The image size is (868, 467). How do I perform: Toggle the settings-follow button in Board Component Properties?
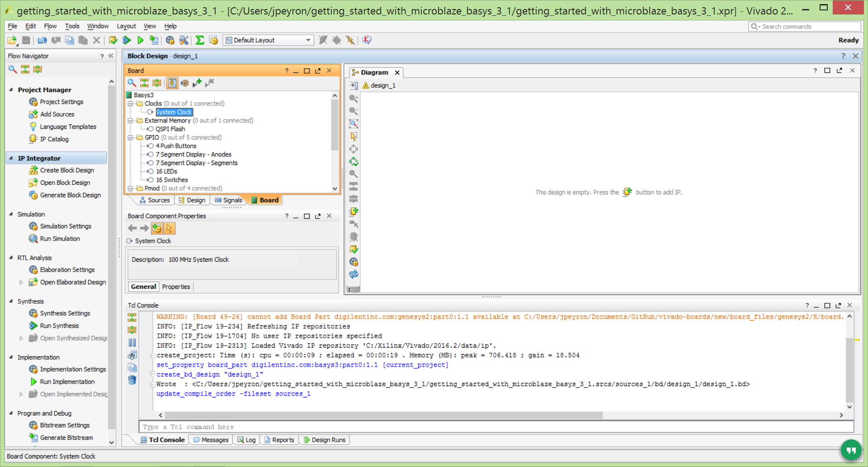(x=157, y=228)
